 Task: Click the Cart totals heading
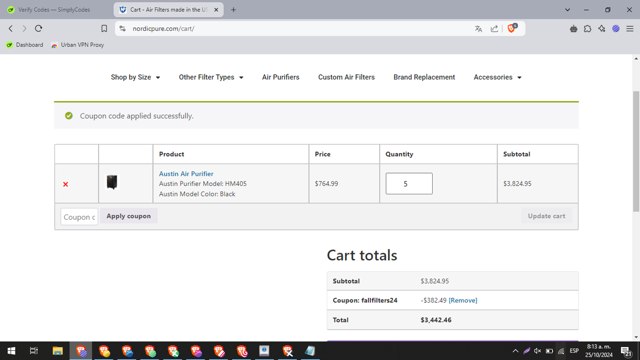pyautogui.click(x=362, y=256)
